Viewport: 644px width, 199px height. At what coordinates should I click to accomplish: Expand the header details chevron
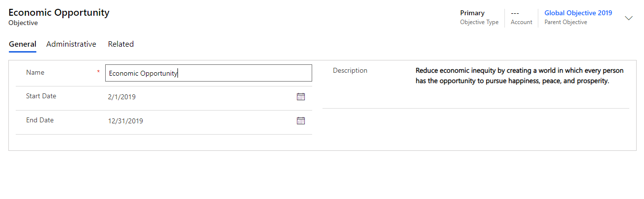point(628,18)
